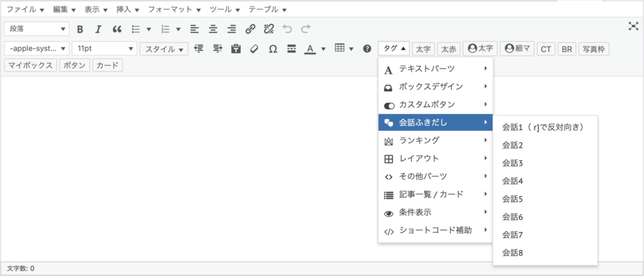Remove link with the broken chain icon
The height and width of the screenshot is (276, 644).
[268, 29]
